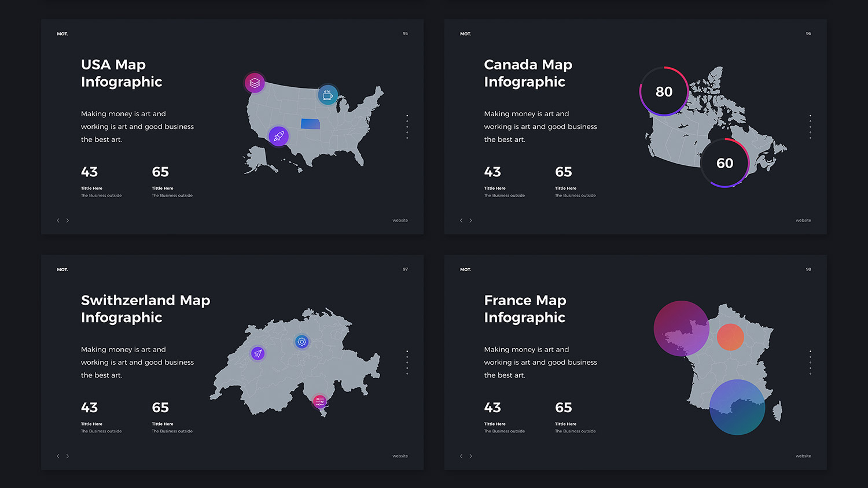Select the top pagination dot on Canada slide
868x488 pixels.
tap(810, 116)
